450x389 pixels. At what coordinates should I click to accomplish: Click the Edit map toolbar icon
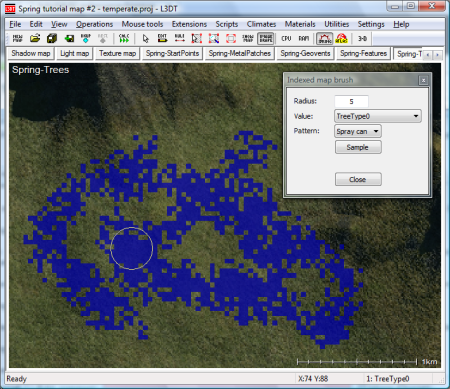(x=162, y=38)
